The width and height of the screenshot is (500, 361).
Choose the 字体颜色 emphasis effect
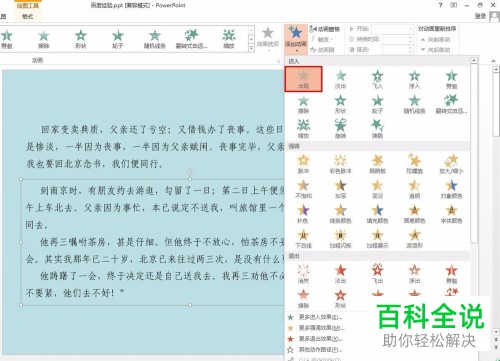click(451, 213)
